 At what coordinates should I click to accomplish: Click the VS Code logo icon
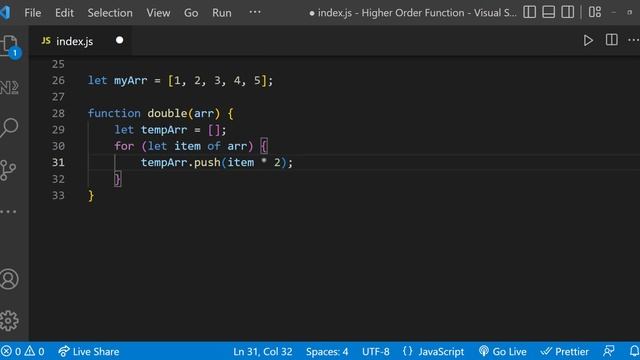[x=5, y=12]
